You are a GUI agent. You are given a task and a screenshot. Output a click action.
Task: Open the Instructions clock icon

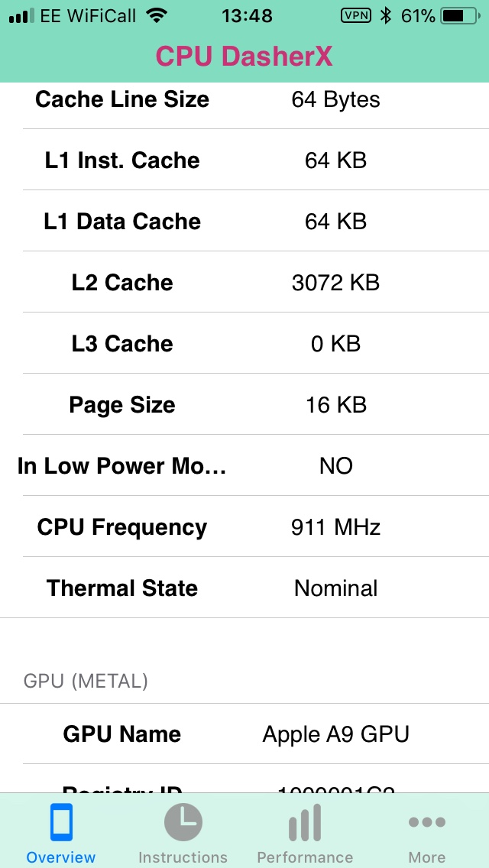pyautogui.click(x=183, y=822)
